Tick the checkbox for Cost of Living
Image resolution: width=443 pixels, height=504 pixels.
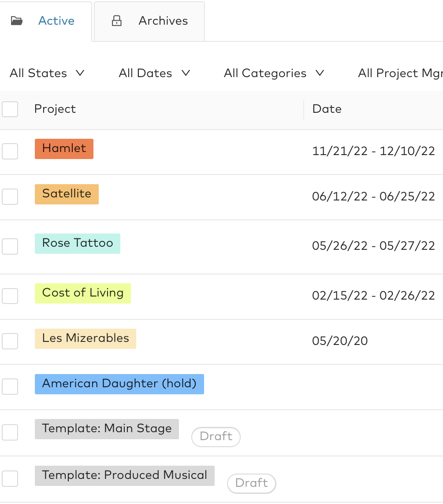(10, 296)
